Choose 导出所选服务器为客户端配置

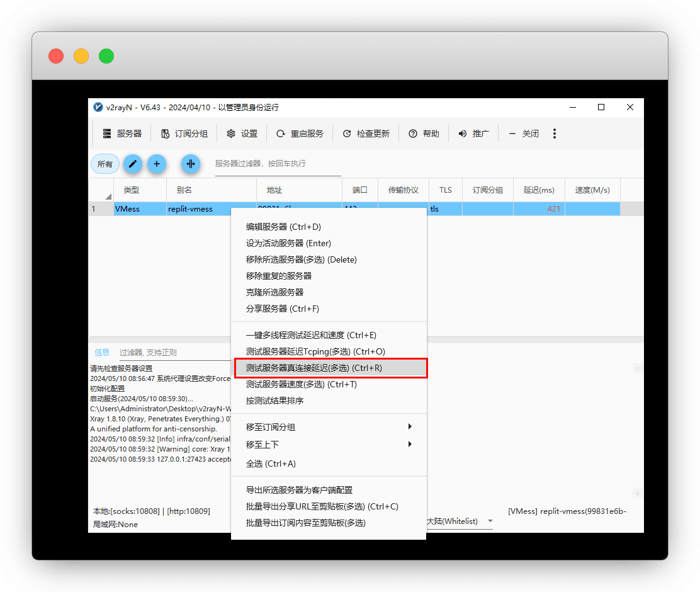(x=329, y=490)
